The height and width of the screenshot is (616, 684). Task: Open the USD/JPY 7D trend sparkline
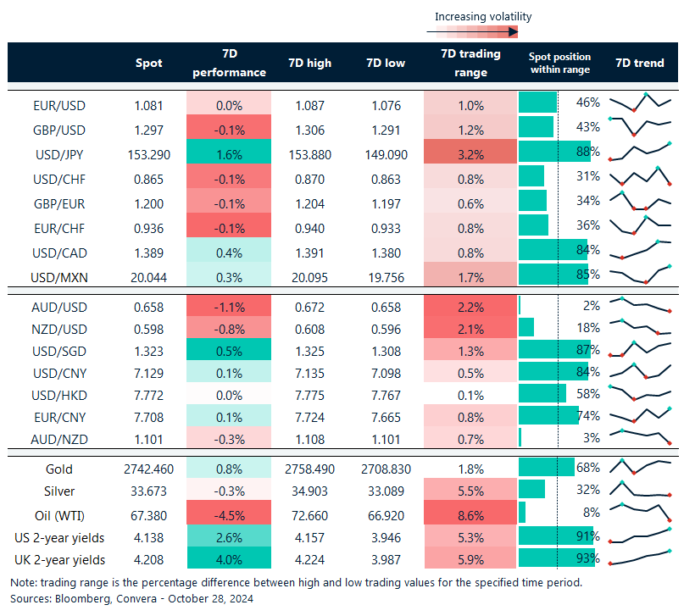click(640, 152)
